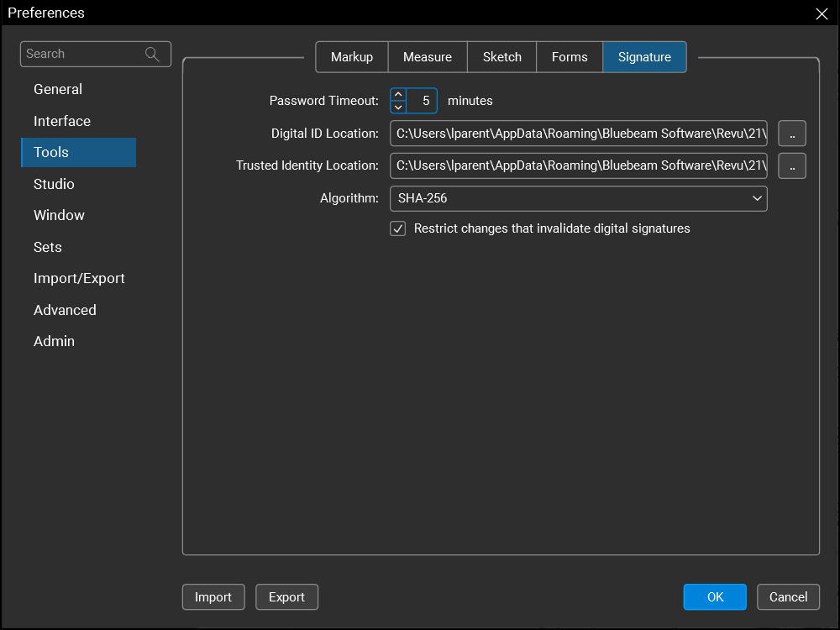Screen dimensions: 840x630
Task: Switch to the Markup tab
Action: (351, 57)
